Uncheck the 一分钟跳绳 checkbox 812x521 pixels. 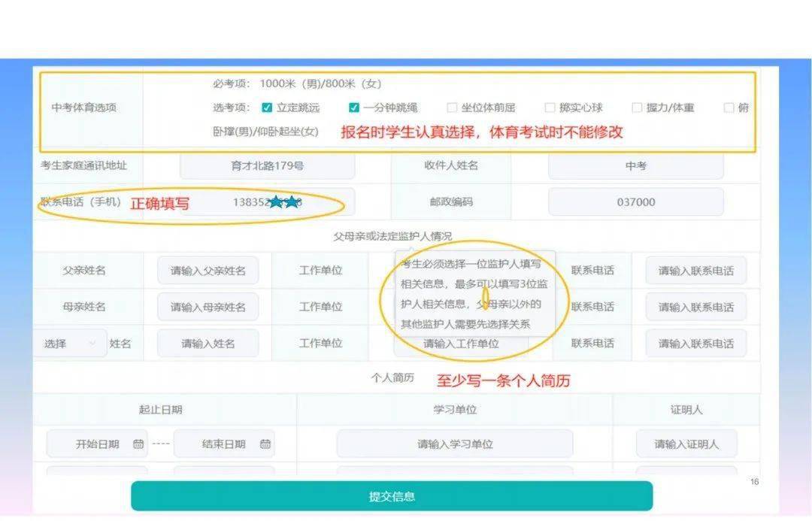[x=354, y=108]
